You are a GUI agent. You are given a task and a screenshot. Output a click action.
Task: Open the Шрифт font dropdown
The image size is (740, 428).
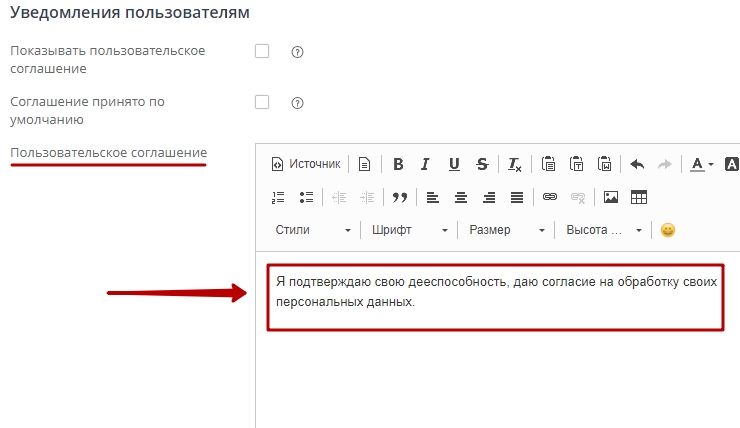[410, 230]
